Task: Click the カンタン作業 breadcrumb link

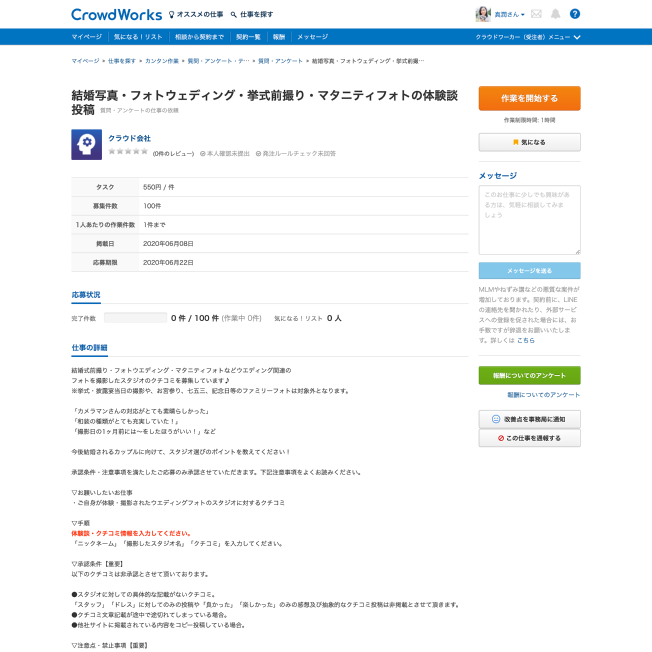Action: click(161, 61)
